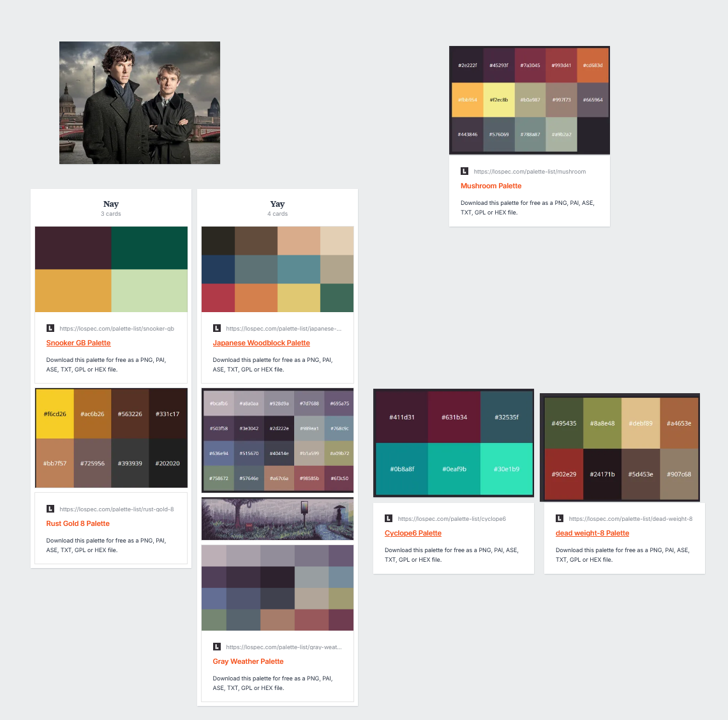Click the Lospec favicon on the Gray Weather card
The height and width of the screenshot is (720, 728).
(x=217, y=647)
